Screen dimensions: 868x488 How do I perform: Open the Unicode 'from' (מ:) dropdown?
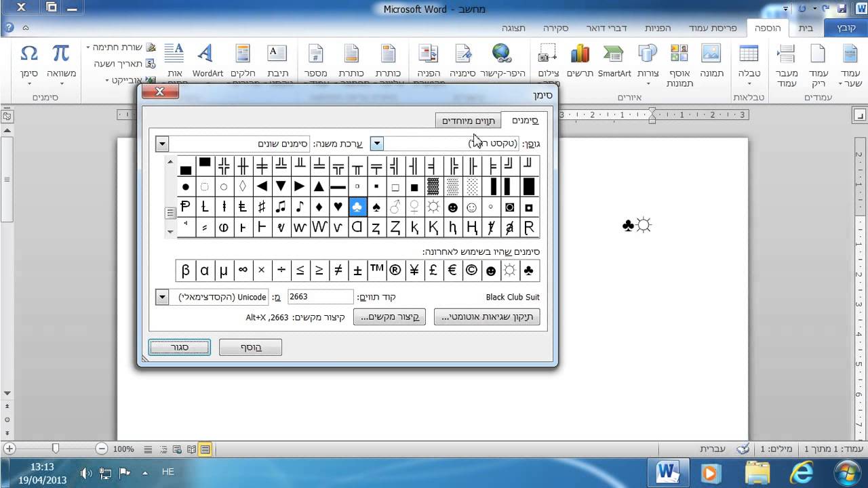click(x=162, y=297)
